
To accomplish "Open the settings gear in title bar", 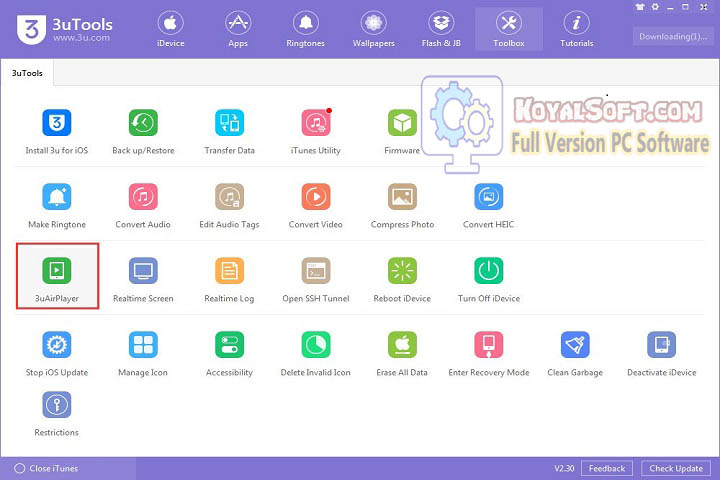I will click(x=655, y=7).
